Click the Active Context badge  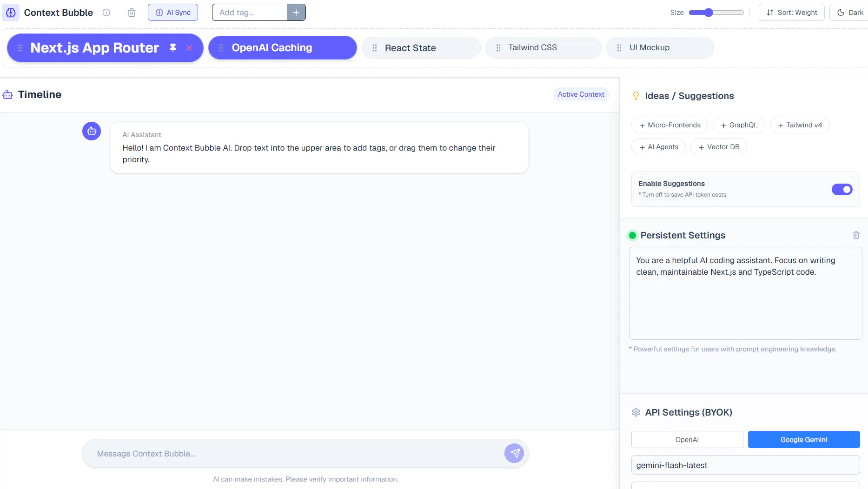[x=581, y=94]
